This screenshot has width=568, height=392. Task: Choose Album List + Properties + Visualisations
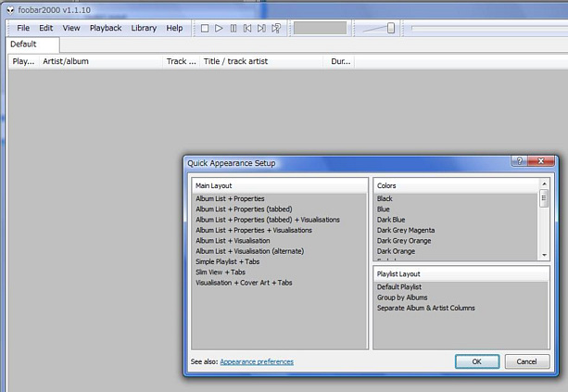(254, 230)
